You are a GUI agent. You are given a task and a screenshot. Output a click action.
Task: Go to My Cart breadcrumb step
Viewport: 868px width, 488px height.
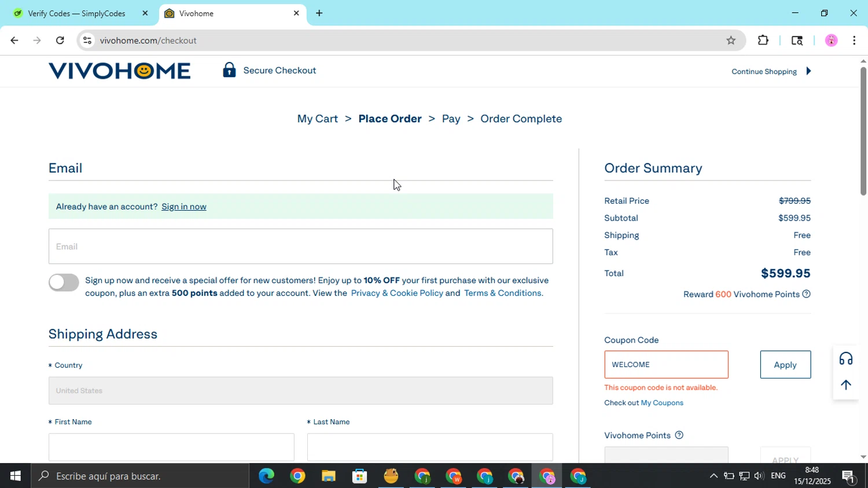coord(317,119)
